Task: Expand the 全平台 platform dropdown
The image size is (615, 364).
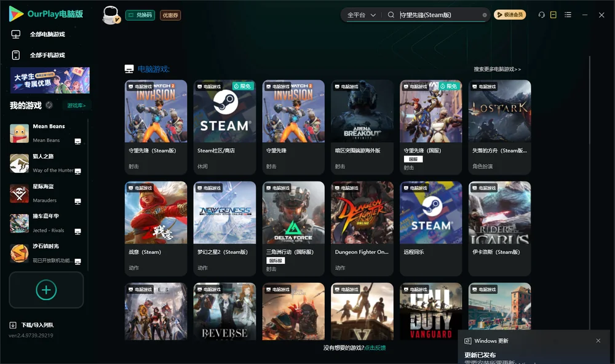Action: pyautogui.click(x=361, y=15)
